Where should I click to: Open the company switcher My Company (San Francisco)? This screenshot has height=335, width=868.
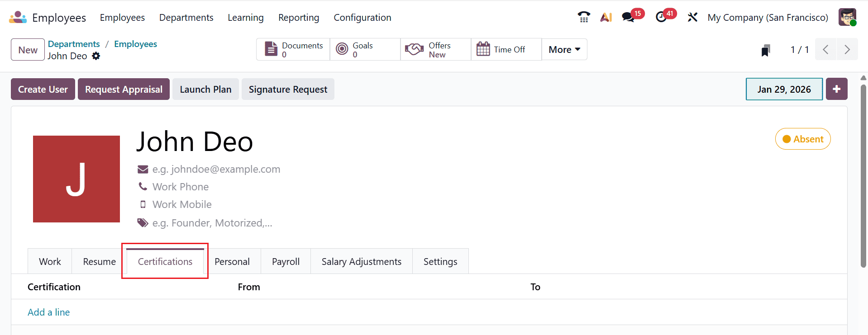(768, 17)
